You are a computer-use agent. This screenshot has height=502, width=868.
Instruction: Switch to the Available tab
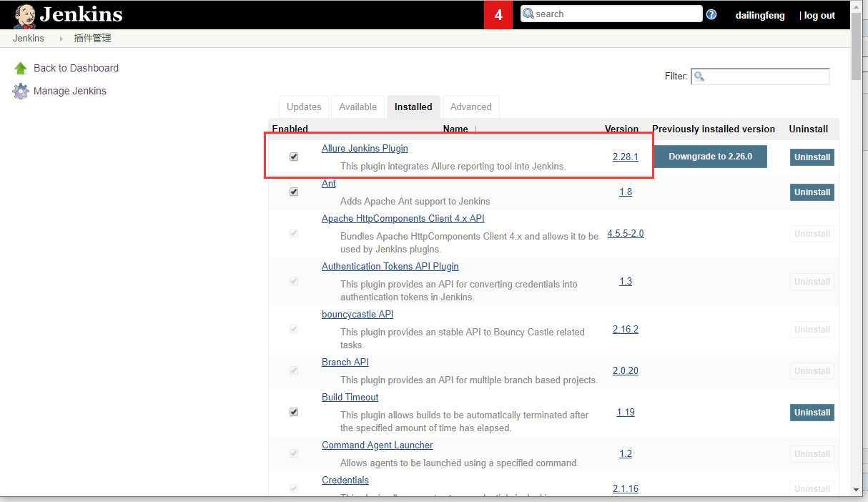(x=357, y=107)
